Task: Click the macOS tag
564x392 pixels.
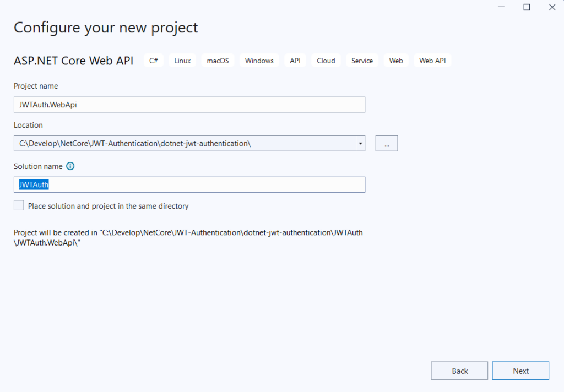Action: point(218,61)
